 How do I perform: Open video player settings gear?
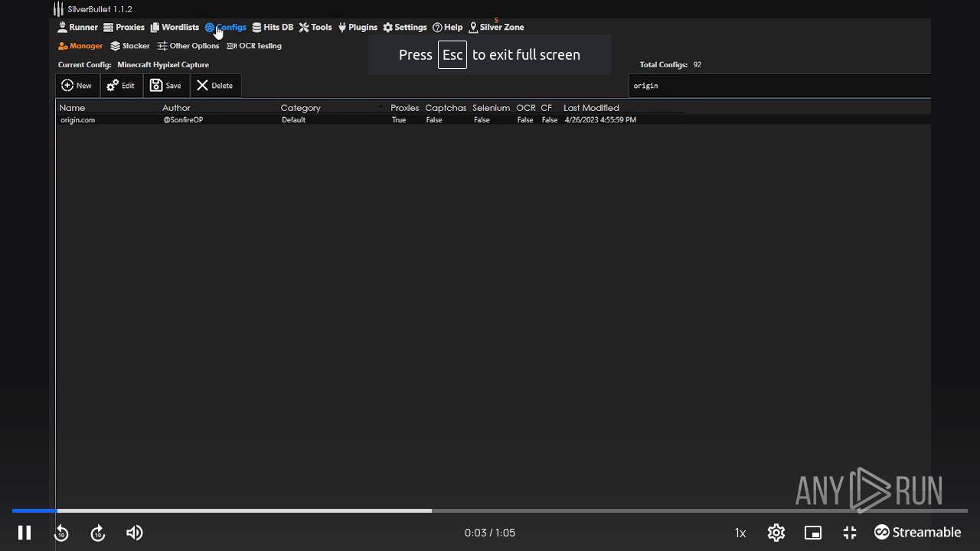tap(776, 533)
